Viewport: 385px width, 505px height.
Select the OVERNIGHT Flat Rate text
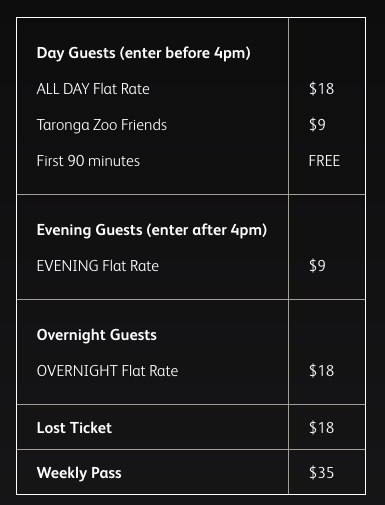(x=107, y=371)
